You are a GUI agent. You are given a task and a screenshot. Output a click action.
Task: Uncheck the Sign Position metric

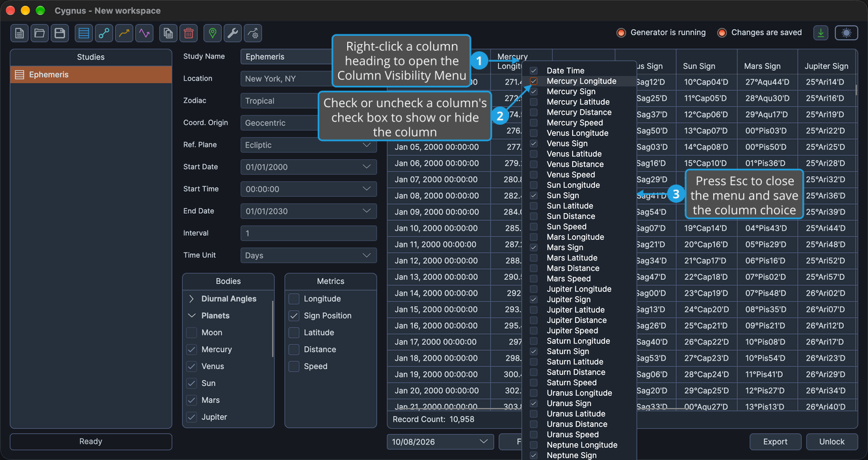[294, 316]
